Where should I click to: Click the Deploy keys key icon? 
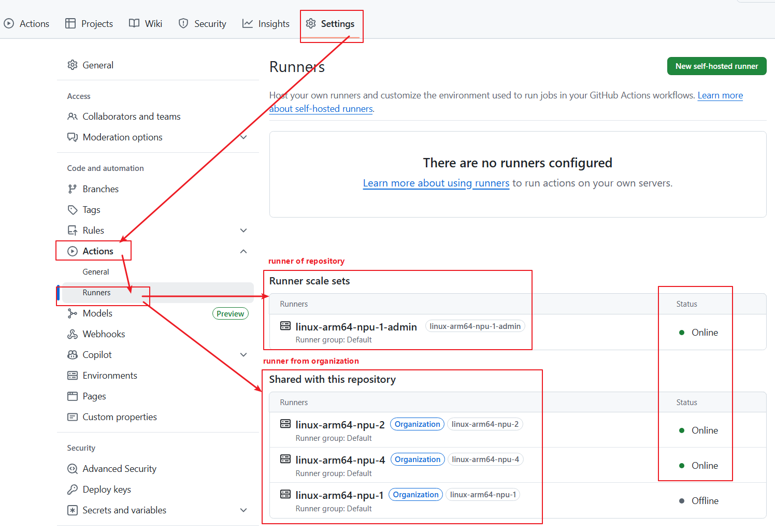(x=73, y=490)
